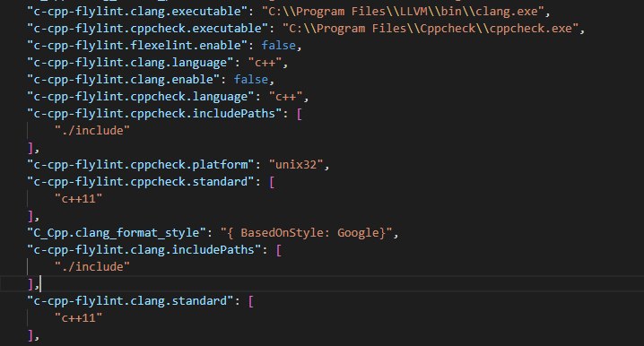Viewport: 644px width, 346px height.
Task: Click "c++11" under cppcheck.standard
Action: point(78,199)
